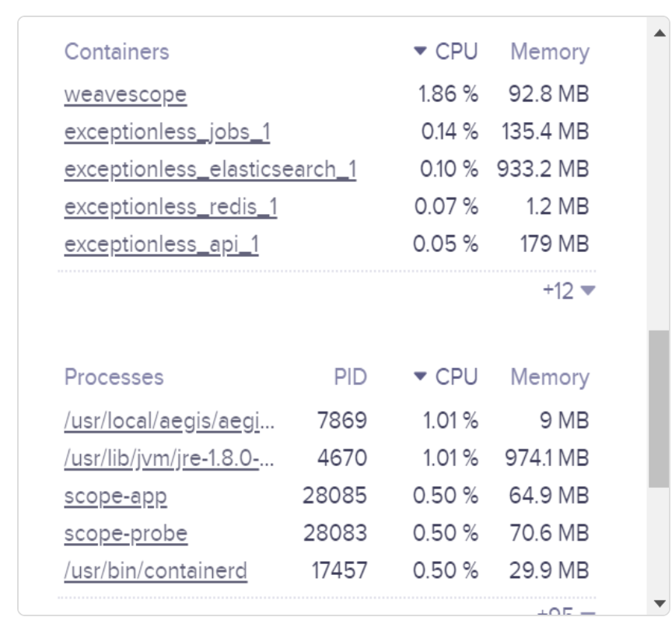Viewport: 672px width, 624px height.
Task: Sort containers by Memory column
Action: (x=550, y=52)
